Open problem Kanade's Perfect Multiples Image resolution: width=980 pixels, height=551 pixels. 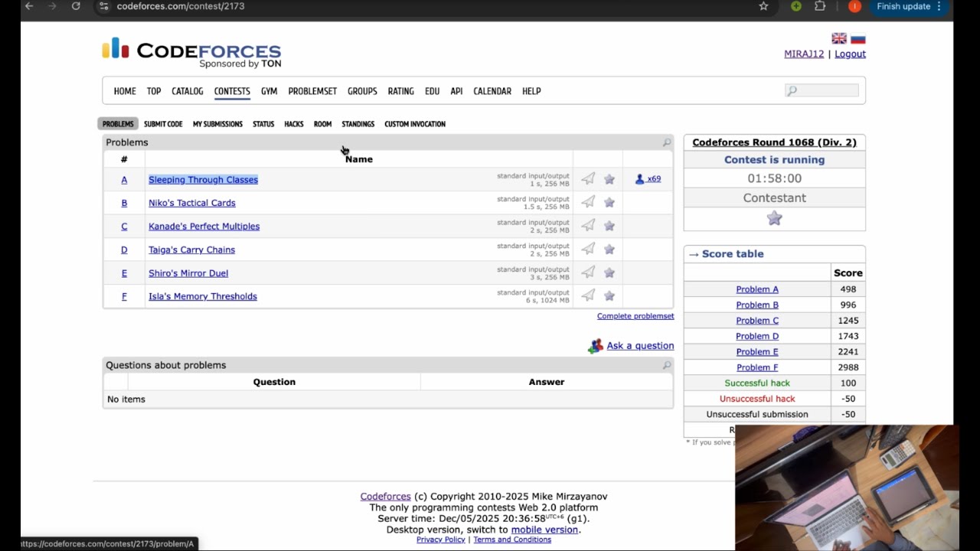204,227
